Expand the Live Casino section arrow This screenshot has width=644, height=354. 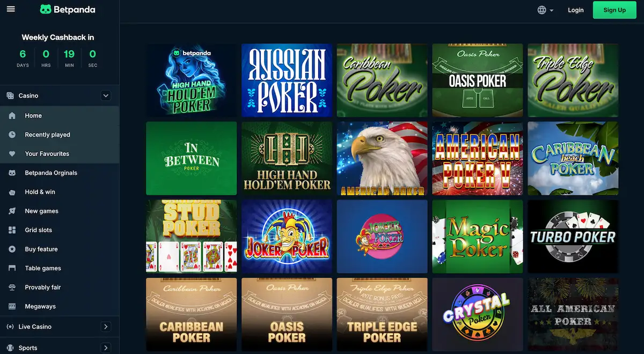pos(106,327)
